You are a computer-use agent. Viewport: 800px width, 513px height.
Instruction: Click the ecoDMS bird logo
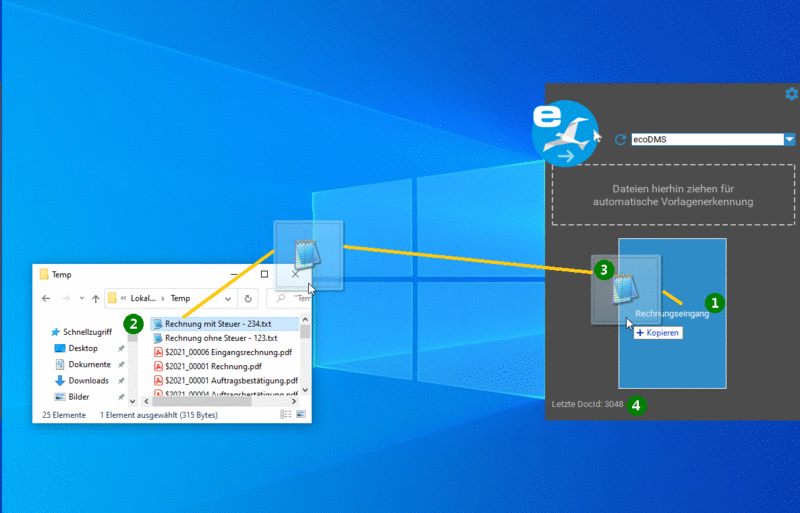click(x=565, y=133)
